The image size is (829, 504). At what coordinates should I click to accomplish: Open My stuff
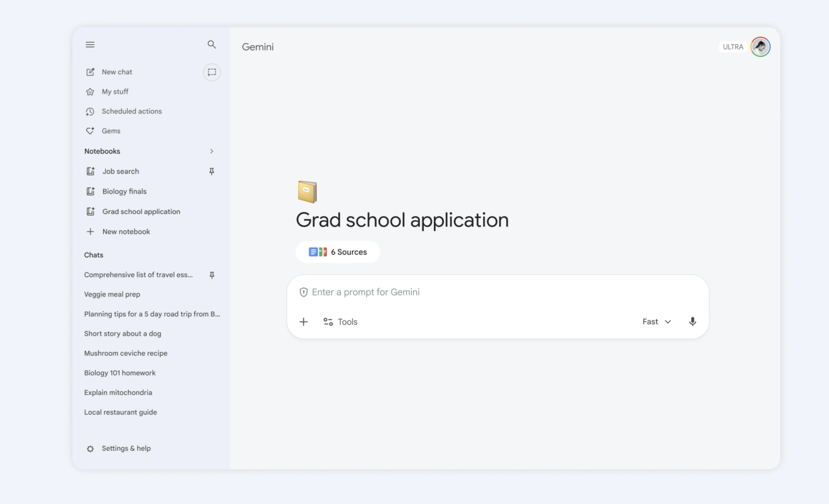pyautogui.click(x=115, y=91)
